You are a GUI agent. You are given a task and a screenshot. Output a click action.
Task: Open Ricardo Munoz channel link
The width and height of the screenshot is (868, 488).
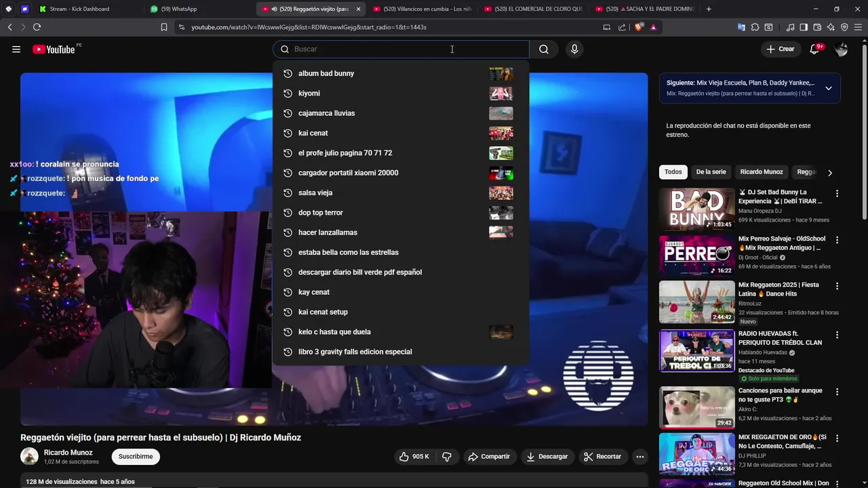coord(68,453)
